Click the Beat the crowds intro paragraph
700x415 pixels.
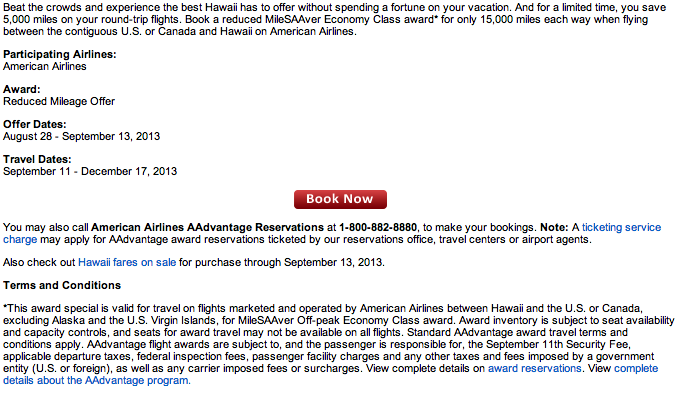(334, 20)
